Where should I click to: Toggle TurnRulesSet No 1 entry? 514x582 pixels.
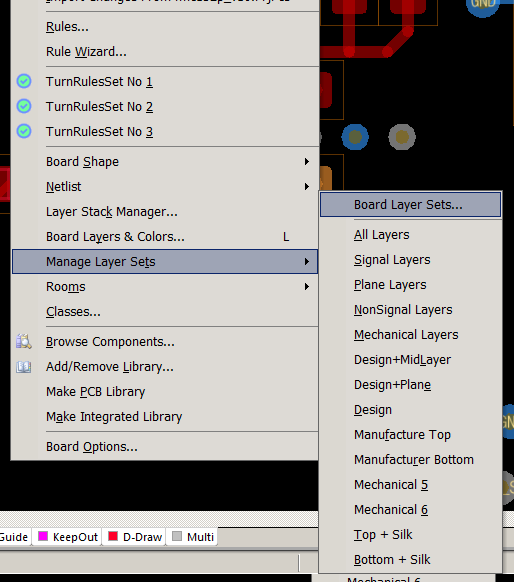(x=165, y=81)
